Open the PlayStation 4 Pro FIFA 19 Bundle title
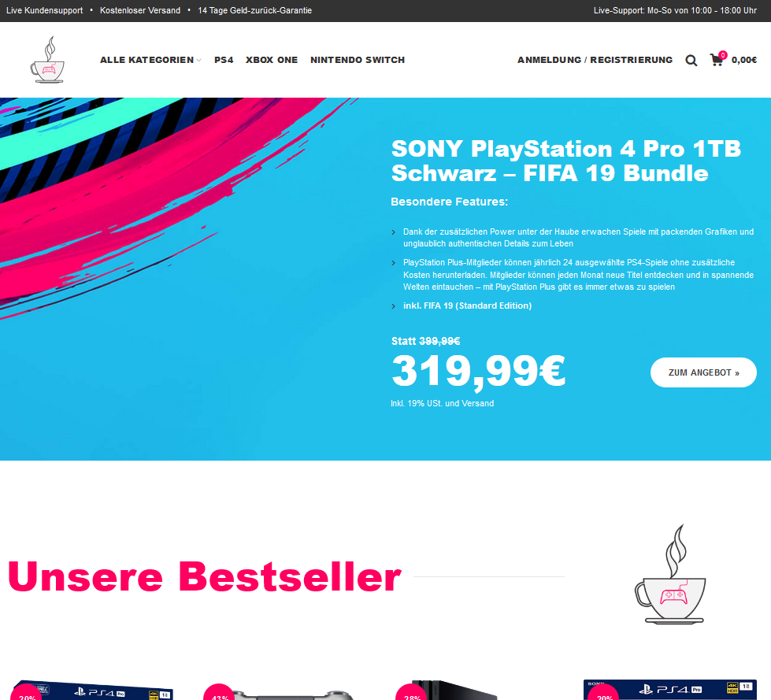The width and height of the screenshot is (771, 700). [565, 161]
